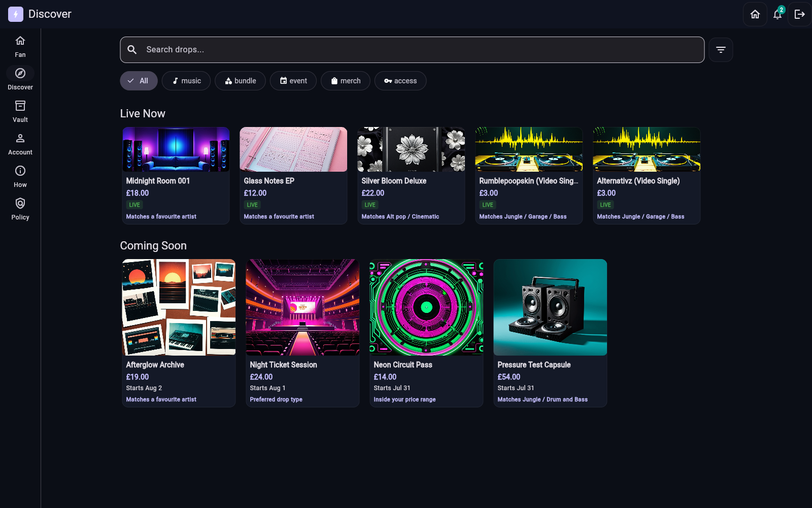Click the Discover page title text
The image size is (812, 508).
[x=50, y=14]
